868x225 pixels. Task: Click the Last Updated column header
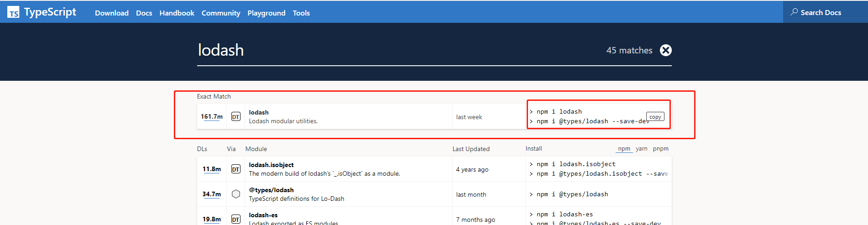pyautogui.click(x=471, y=149)
